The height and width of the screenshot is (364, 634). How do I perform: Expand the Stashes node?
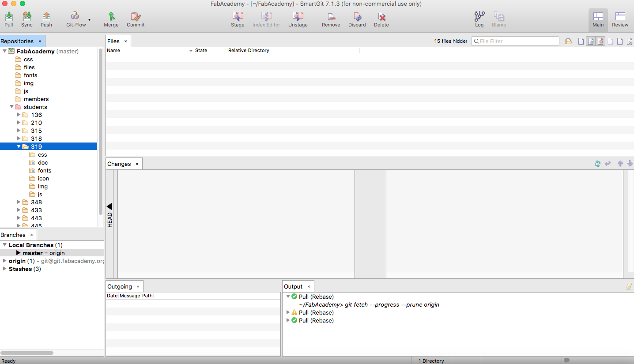[x=4, y=269]
